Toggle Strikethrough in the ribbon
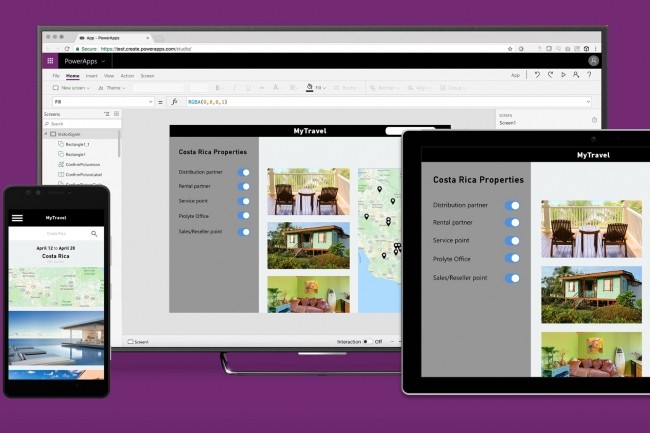 (262, 88)
